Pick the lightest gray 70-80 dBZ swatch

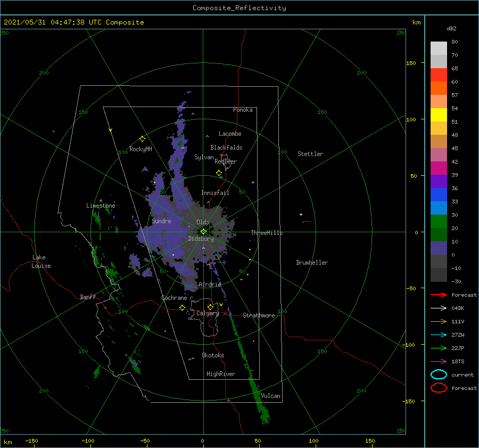point(439,48)
